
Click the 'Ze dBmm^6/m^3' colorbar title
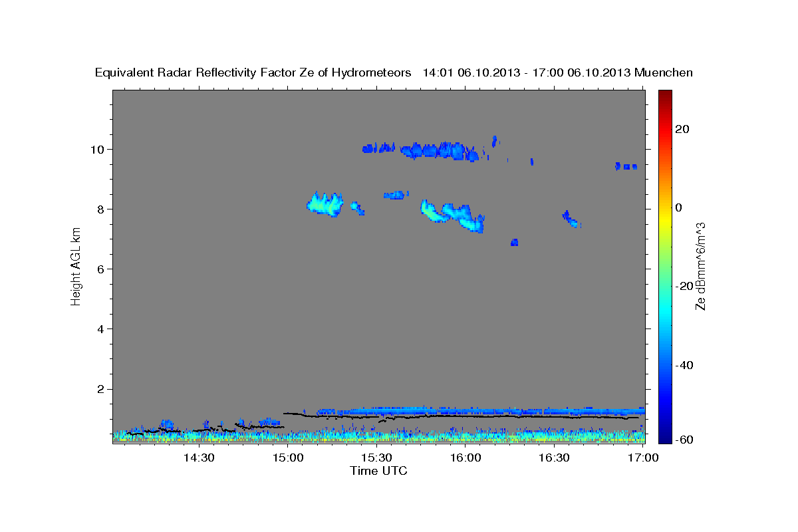click(700, 266)
